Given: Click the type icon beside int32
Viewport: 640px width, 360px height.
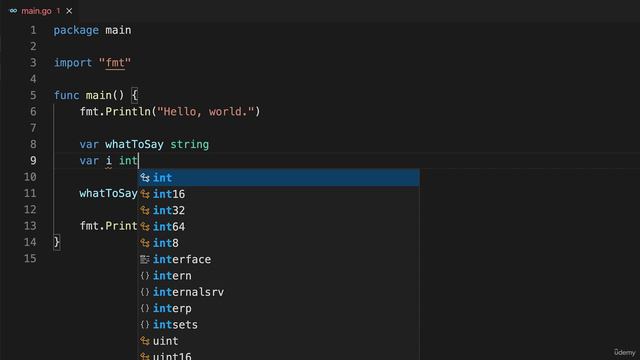Looking at the screenshot, I should point(145,211).
